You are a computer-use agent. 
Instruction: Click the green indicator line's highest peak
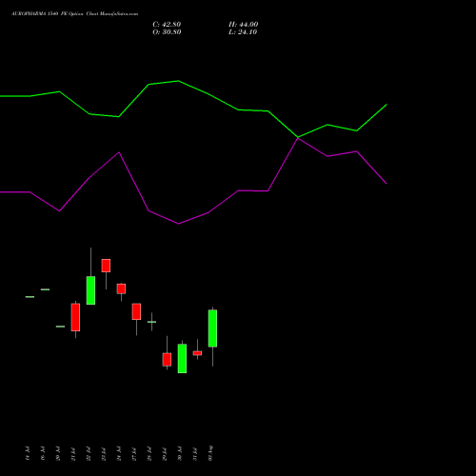coord(178,81)
